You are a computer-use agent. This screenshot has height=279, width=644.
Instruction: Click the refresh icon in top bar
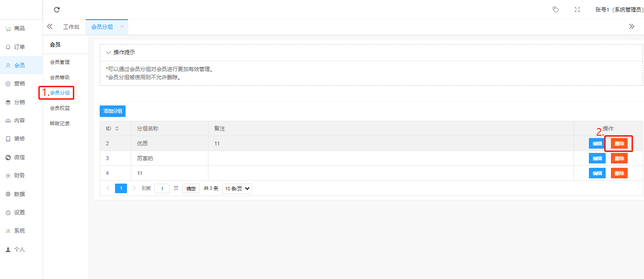57,10
